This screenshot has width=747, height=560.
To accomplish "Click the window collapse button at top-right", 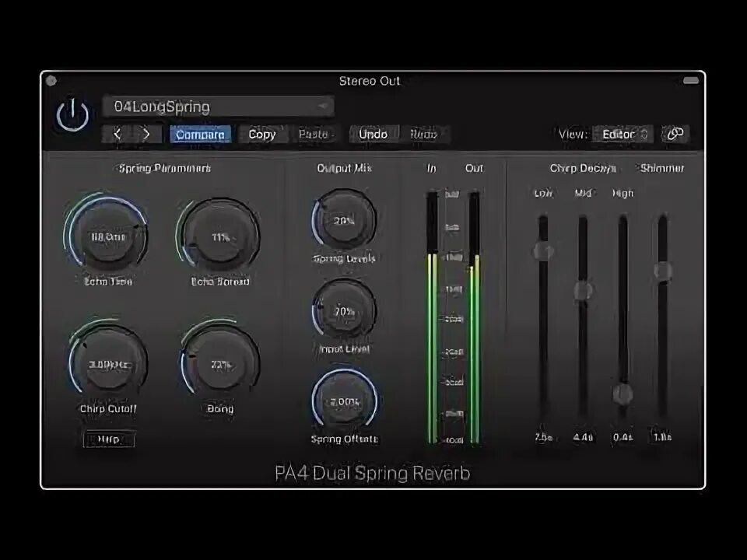I will click(691, 80).
